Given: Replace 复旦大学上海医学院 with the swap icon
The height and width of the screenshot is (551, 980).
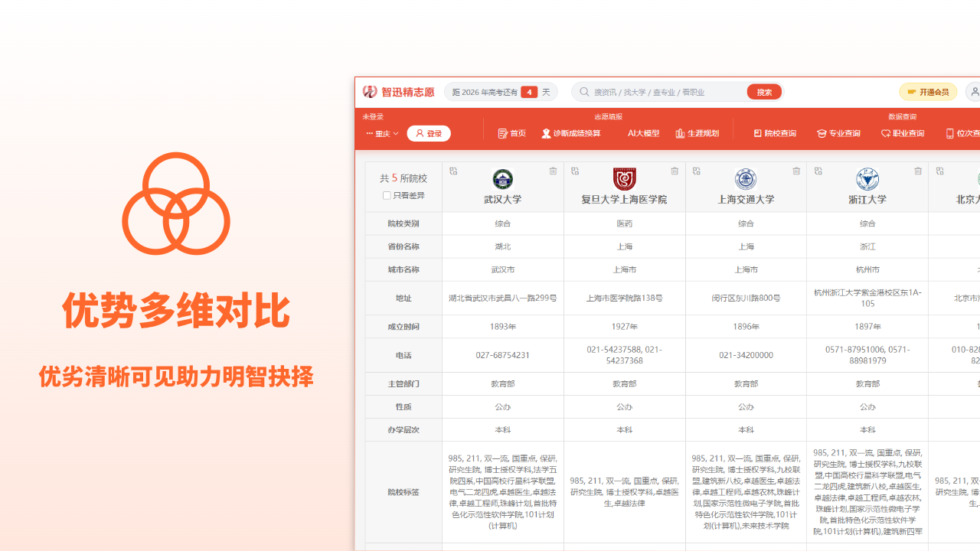Looking at the screenshot, I should (575, 171).
